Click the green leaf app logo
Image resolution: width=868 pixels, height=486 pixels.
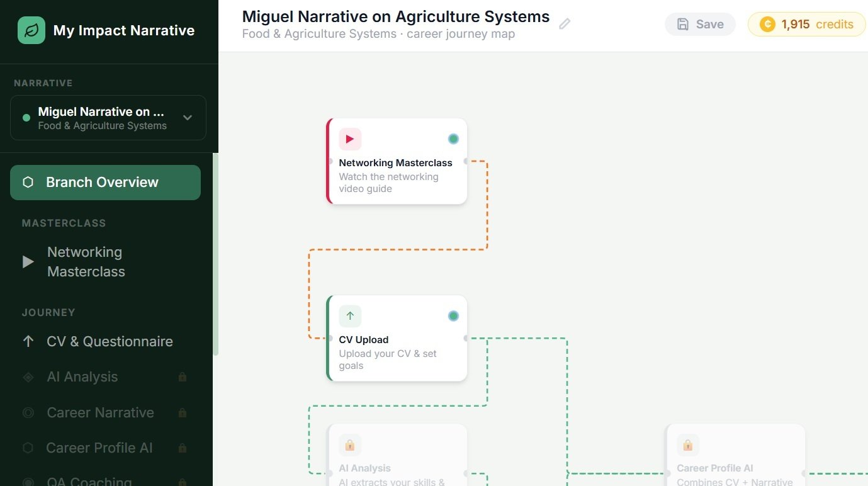31,30
